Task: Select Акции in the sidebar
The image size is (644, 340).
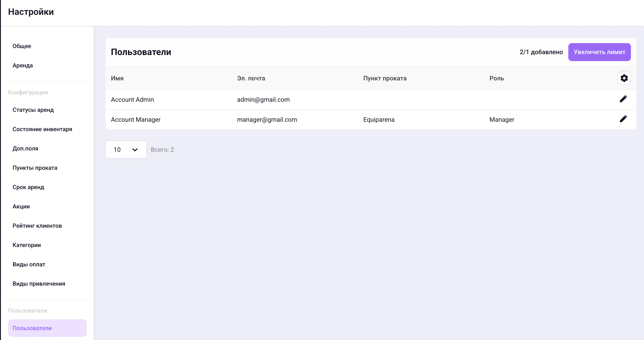Action: 21,207
